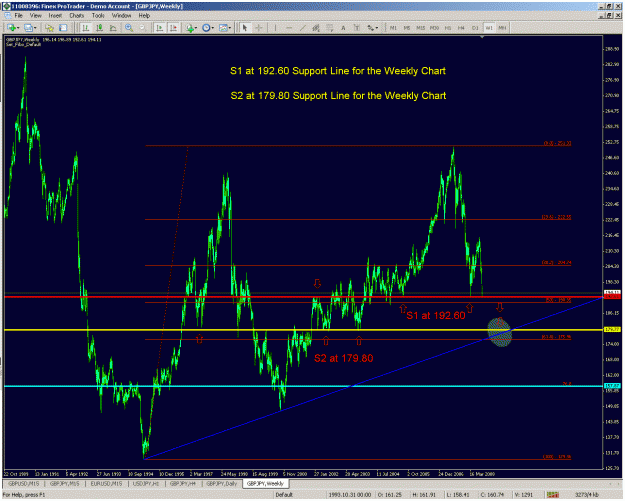625x501 pixels.
Task: Switch timeframe to M30
Action: point(434,28)
